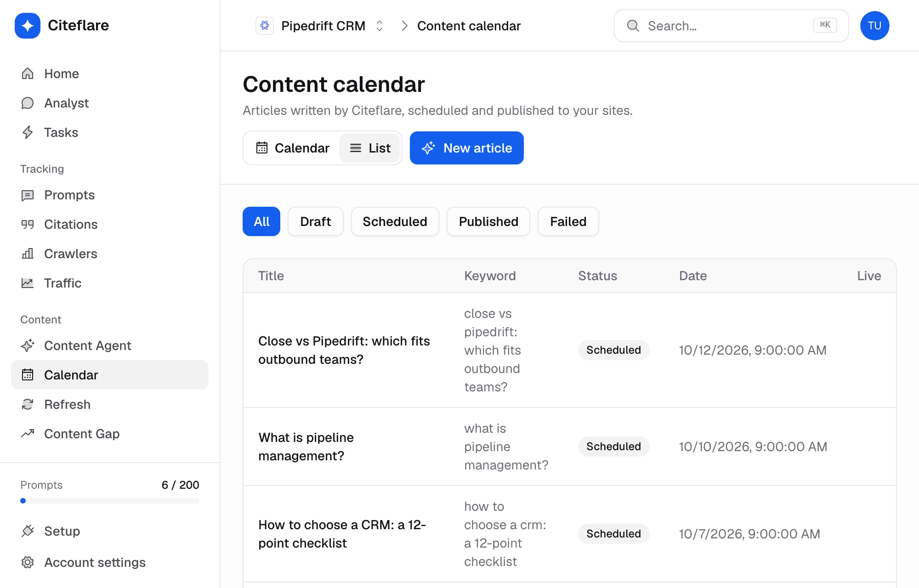Click the Content calendar breadcrumb
The height and width of the screenshot is (588, 919).
(x=469, y=26)
